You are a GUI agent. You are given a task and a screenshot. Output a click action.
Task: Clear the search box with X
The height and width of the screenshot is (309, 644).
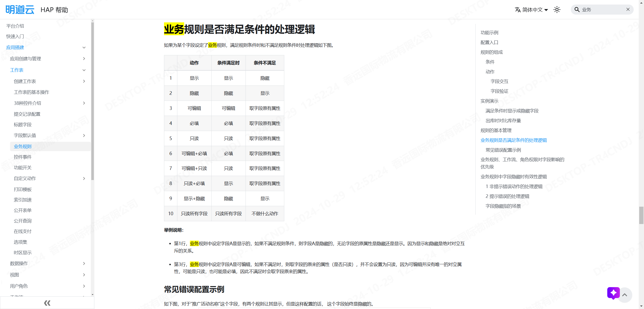[628, 10]
